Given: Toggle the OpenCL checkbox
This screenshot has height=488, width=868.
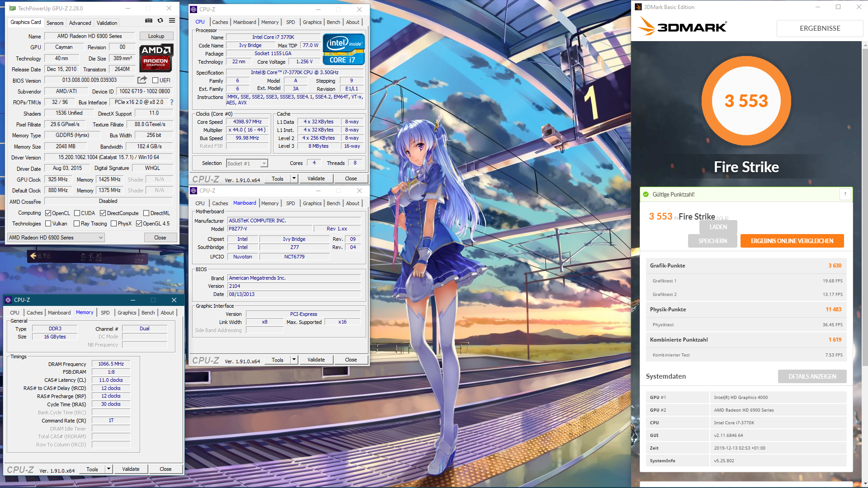Looking at the screenshot, I should pyautogui.click(x=48, y=213).
